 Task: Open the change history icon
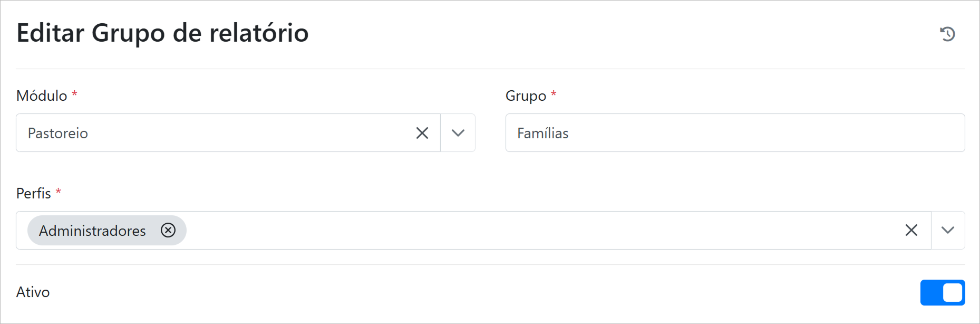click(947, 34)
